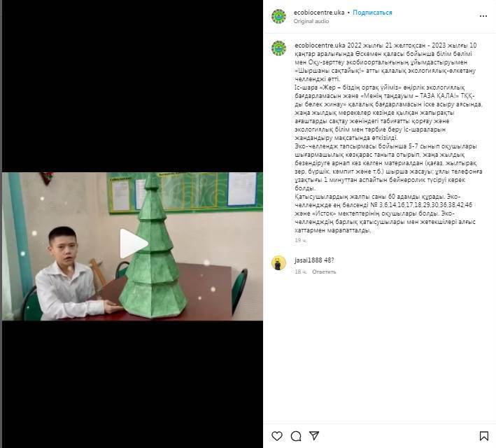Screen dimensions: 496x448
Task: Save the post with the bookmark icon
Action: click(x=483, y=436)
